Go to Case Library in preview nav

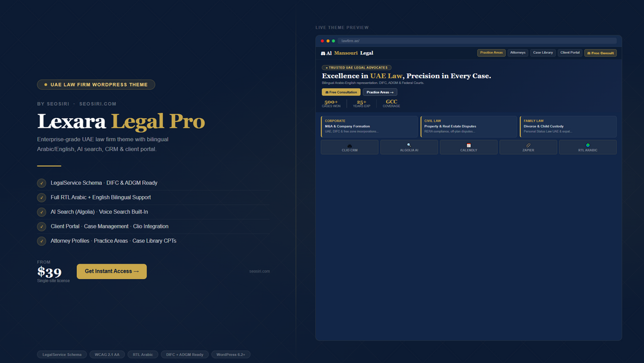coord(543,53)
